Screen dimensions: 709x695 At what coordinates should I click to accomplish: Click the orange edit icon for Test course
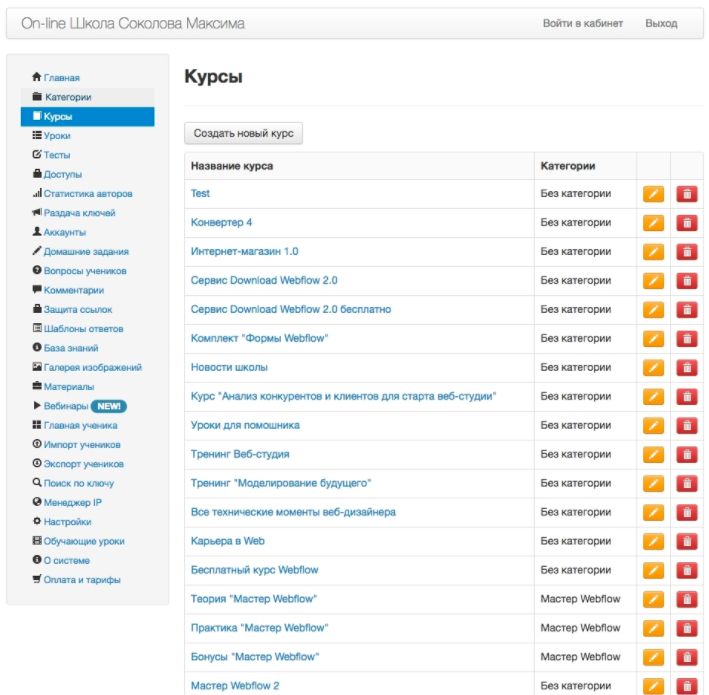pos(653,194)
